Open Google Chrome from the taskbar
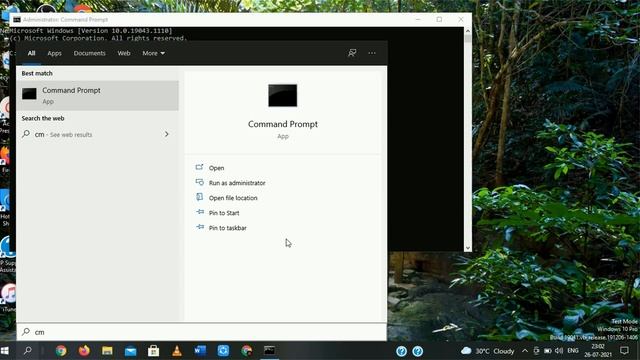The width and height of the screenshot is (640, 360). (61, 351)
